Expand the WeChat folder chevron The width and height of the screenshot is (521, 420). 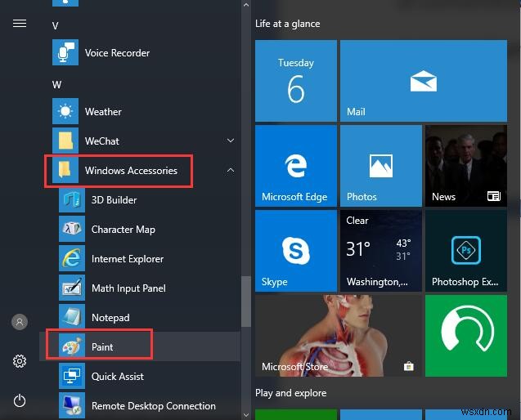pos(231,141)
